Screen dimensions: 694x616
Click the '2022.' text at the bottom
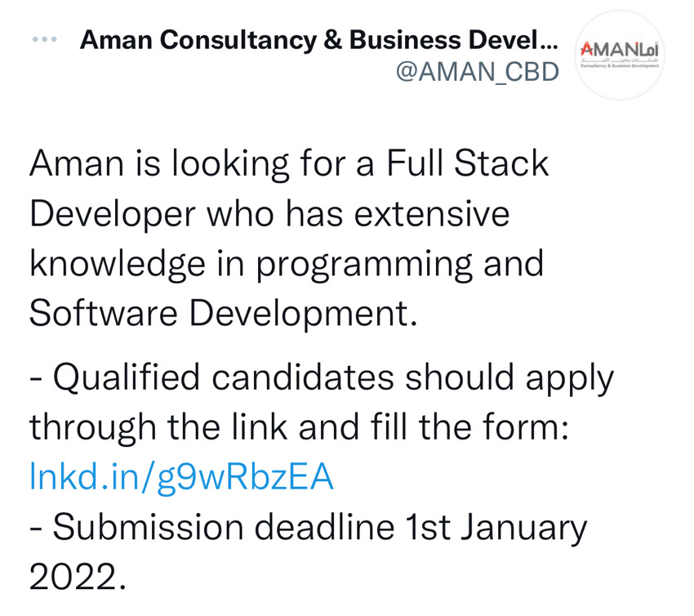pos(78,577)
